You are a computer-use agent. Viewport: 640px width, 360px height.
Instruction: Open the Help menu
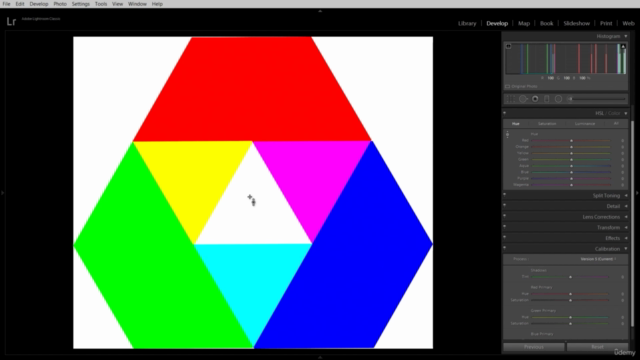point(157,4)
